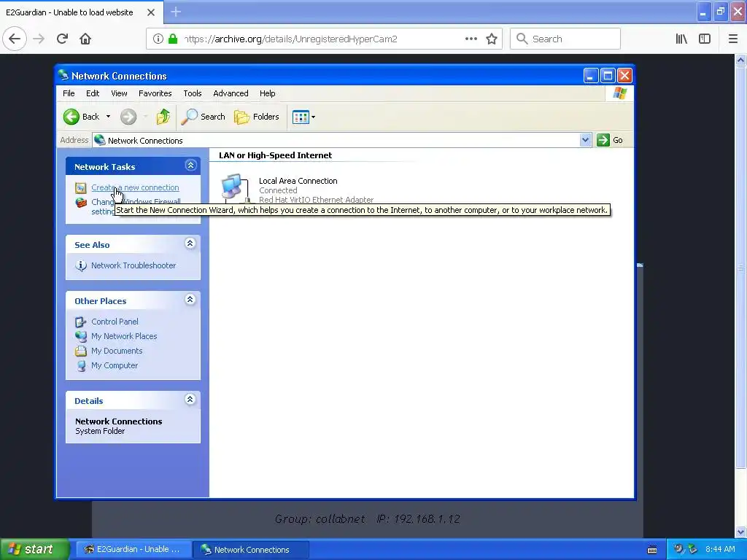
Task: Select Local Area Connection icon
Action: 236,188
